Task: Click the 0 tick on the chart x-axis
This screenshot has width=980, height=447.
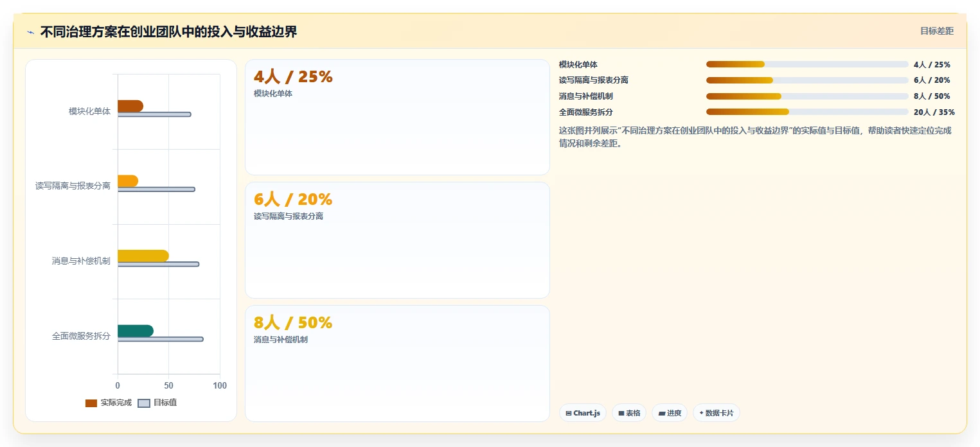Action: coord(118,385)
